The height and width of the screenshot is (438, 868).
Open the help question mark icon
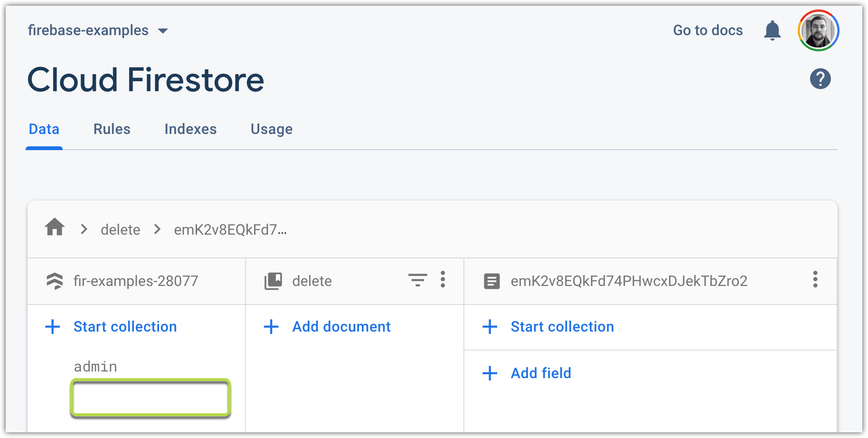tap(820, 79)
